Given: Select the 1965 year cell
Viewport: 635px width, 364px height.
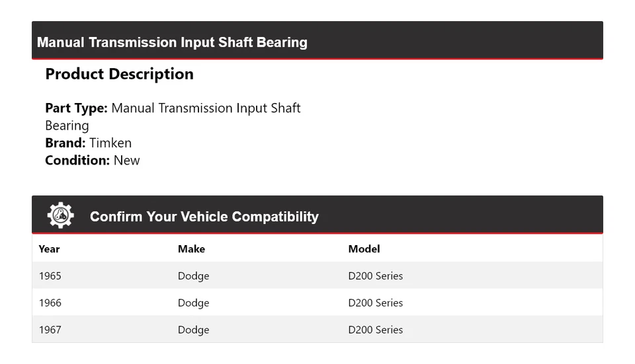Looking at the screenshot, I should point(50,275).
